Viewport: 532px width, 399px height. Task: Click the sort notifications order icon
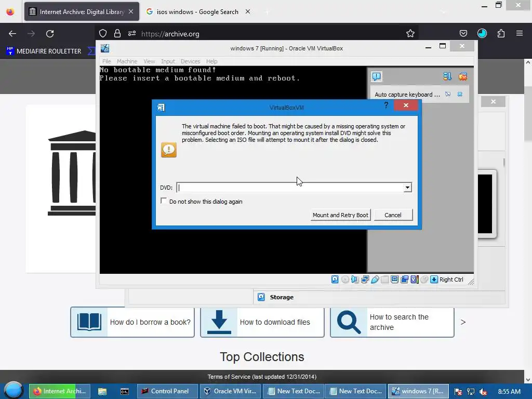(x=447, y=76)
